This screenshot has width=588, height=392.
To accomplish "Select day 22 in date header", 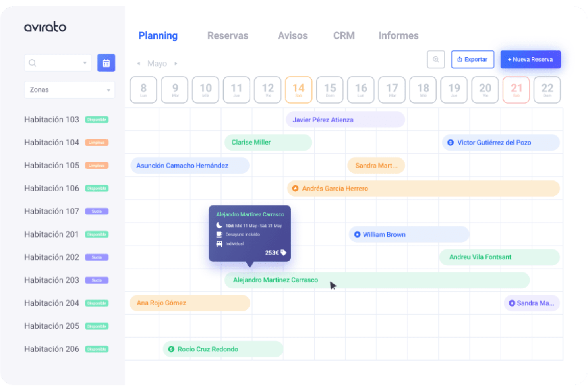I will click(x=547, y=90).
